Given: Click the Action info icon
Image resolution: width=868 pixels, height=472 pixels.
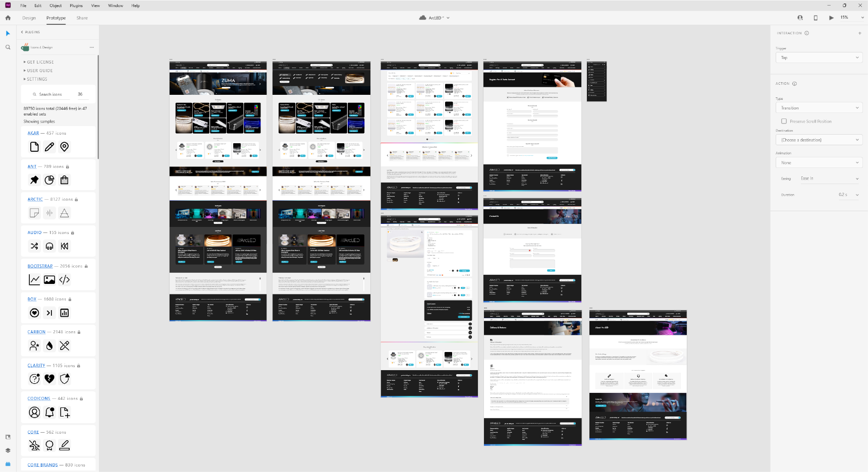Looking at the screenshot, I should [x=794, y=84].
